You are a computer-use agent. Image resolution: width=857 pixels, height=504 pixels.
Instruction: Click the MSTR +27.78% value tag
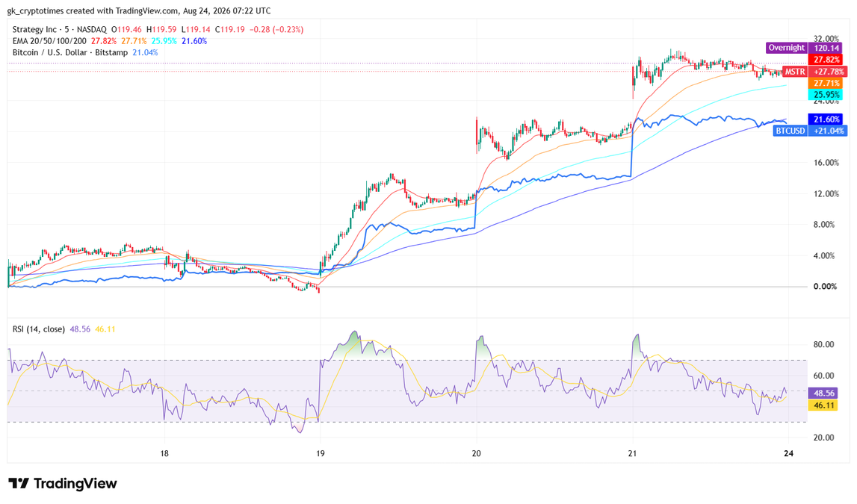tap(827, 72)
